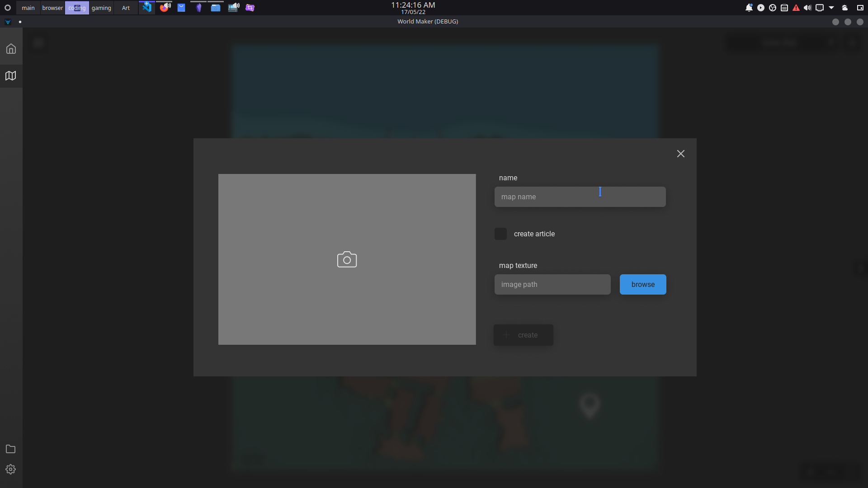The height and width of the screenshot is (488, 868).
Task: Go to the home panel in the sidebar
Action: pos(10,48)
